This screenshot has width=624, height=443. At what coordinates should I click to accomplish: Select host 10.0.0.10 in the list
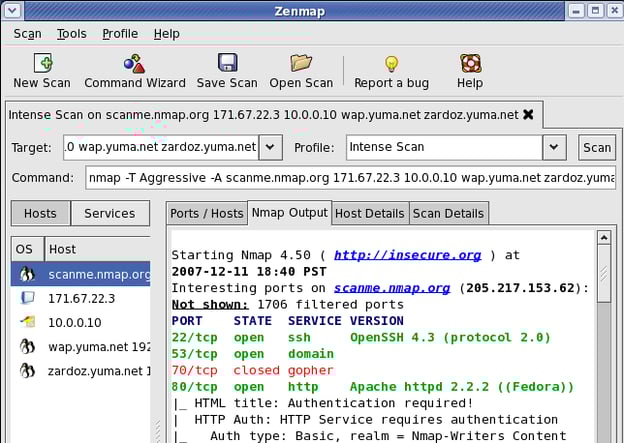click(x=76, y=322)
